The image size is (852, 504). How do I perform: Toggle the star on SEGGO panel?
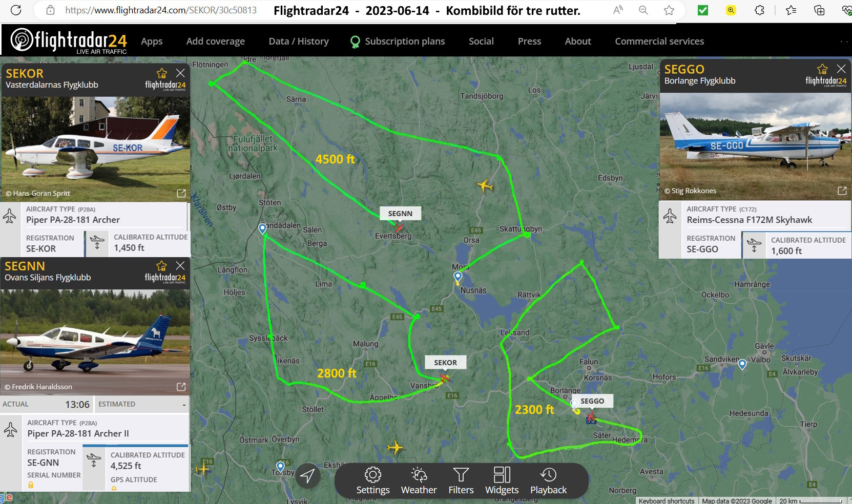coord(822,69)
